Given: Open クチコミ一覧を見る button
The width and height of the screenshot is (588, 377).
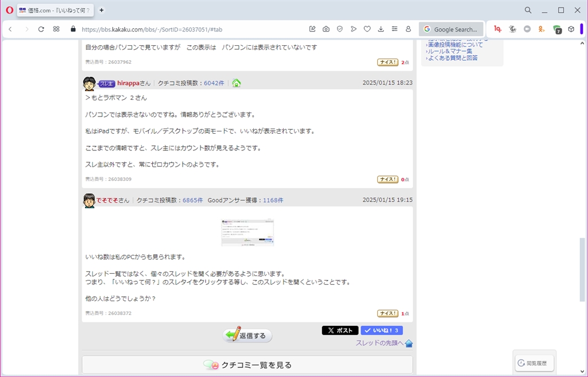Looking at the screenshot, I should pos(247,364).
